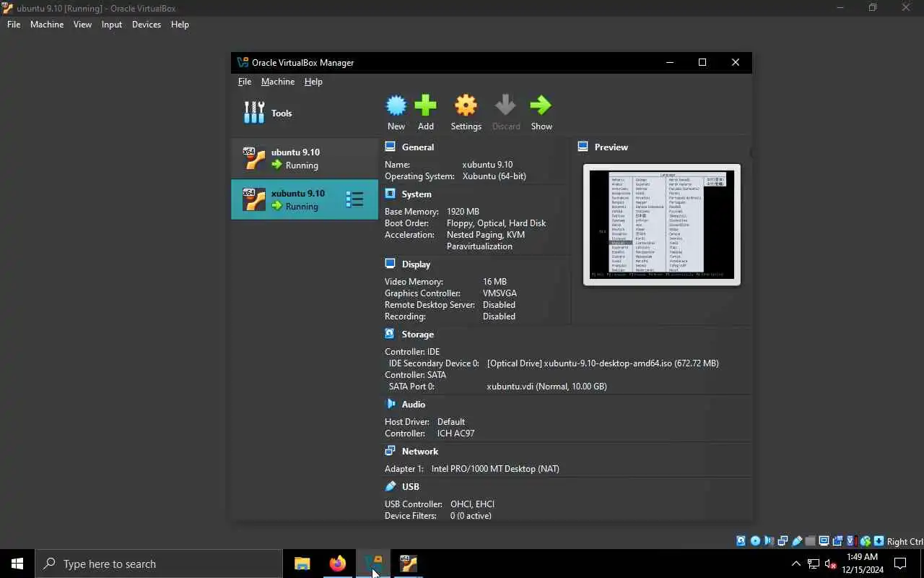Viewport: 924px width, 578px height.
Task: Open the VM window's View menu
Action: click(x=82, y=24)
